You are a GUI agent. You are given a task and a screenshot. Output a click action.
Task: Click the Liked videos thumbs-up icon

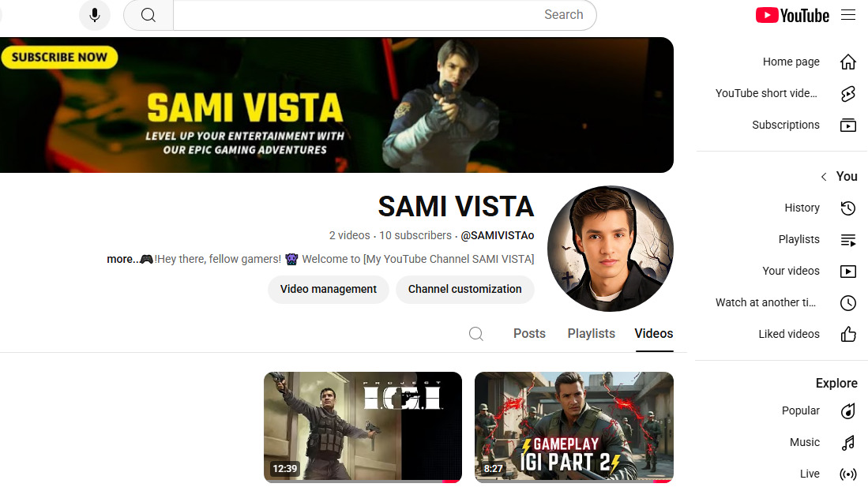pyautogui.click(x=847, y=335)
